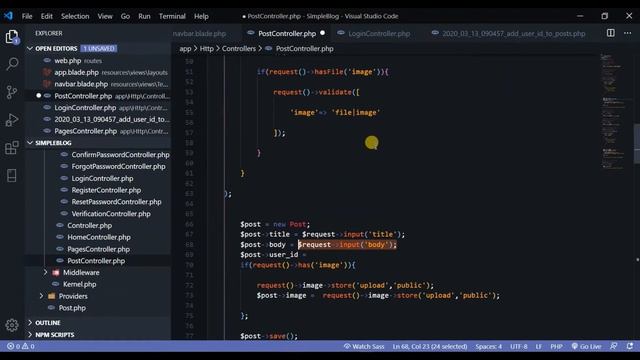Image resolution: width=640 pixels, height=360 pixels.
Task: Open the File menu
Action: (x=27, y=16)
